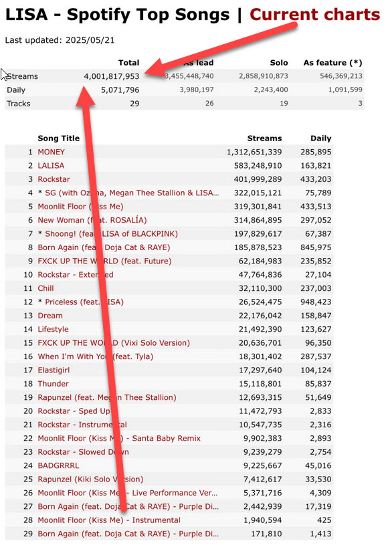
Task: Open the Dream song link
Action: 50,316
